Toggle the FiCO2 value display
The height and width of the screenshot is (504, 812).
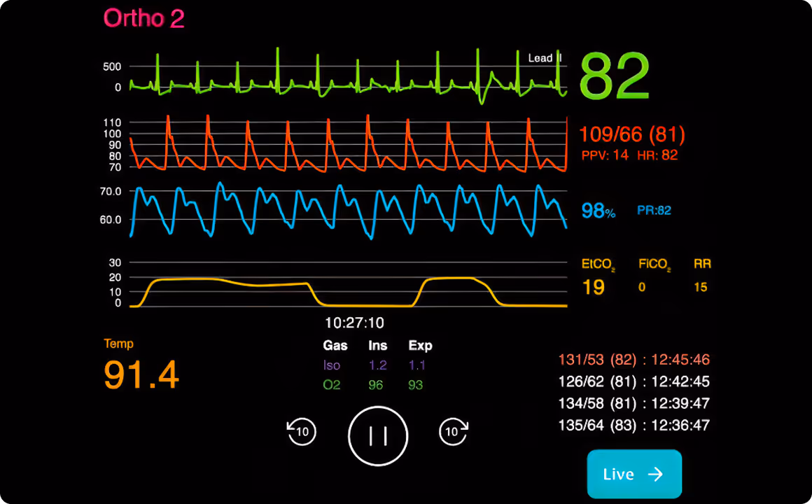coord(642,287)
